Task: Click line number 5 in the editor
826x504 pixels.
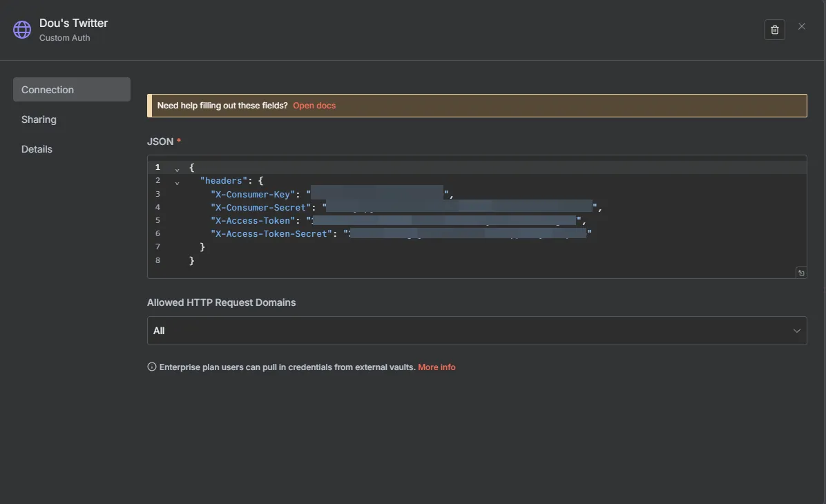Action: (x=157, y=220)
